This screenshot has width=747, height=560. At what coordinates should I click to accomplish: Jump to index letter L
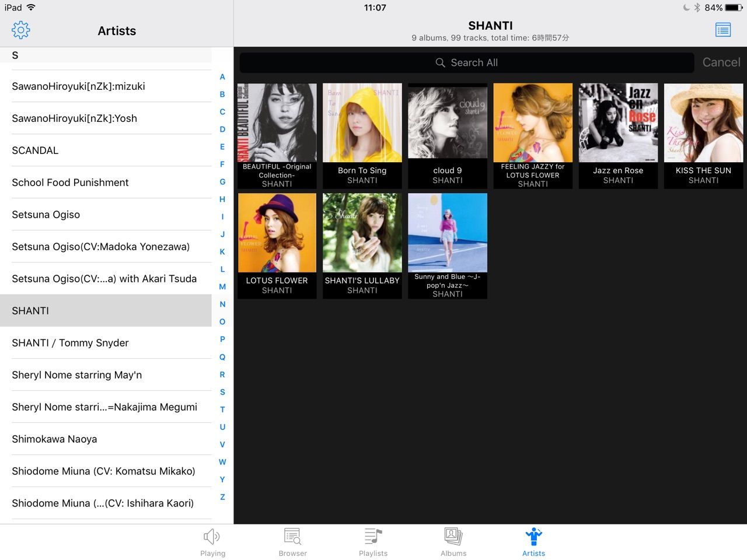point(222,269)
